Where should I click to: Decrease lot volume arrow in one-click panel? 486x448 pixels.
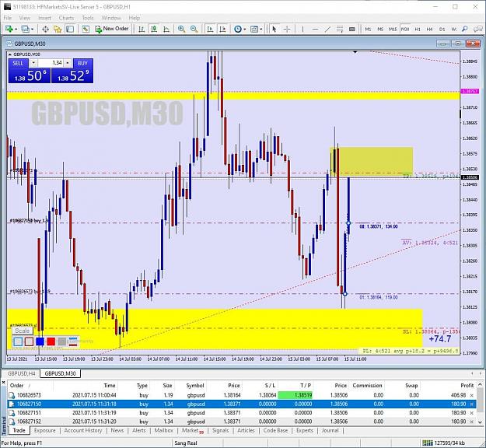[33, 63]
